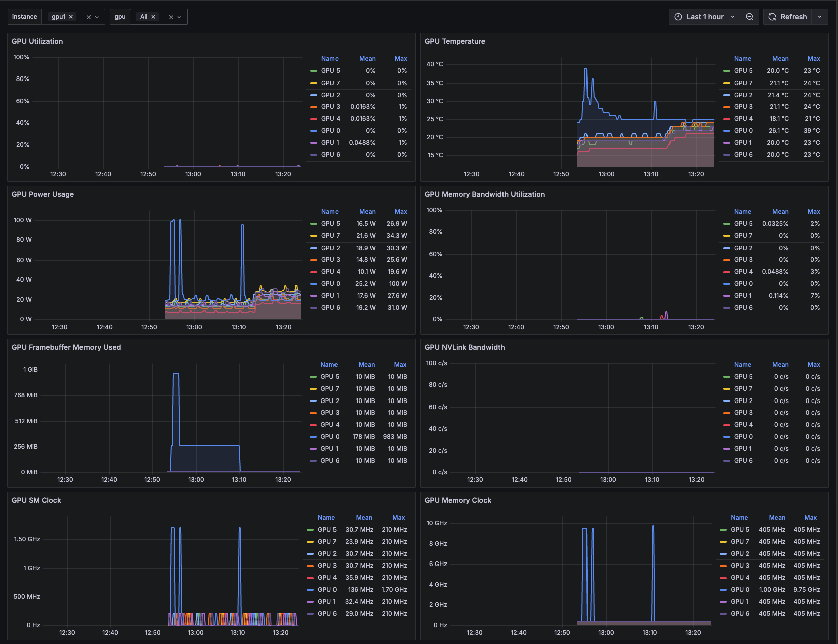Remove the gpu1 tag using its X icon
This screenshot has width=838, height=644.
point(71,16)
